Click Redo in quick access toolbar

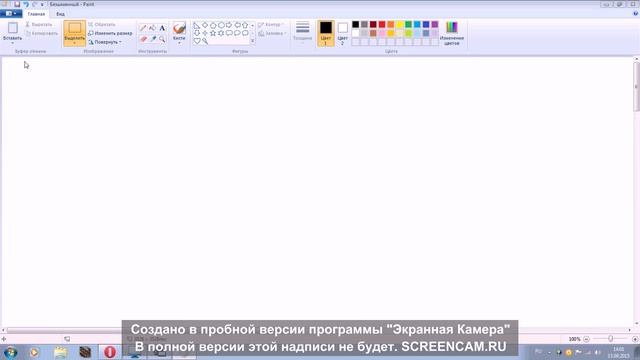tap(34, 4)
